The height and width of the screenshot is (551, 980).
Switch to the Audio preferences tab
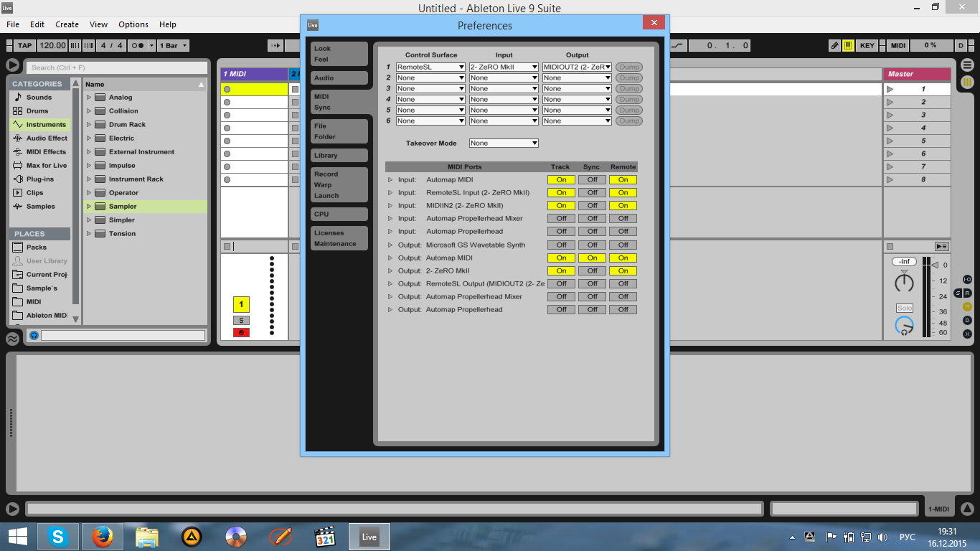coord(339,77)
